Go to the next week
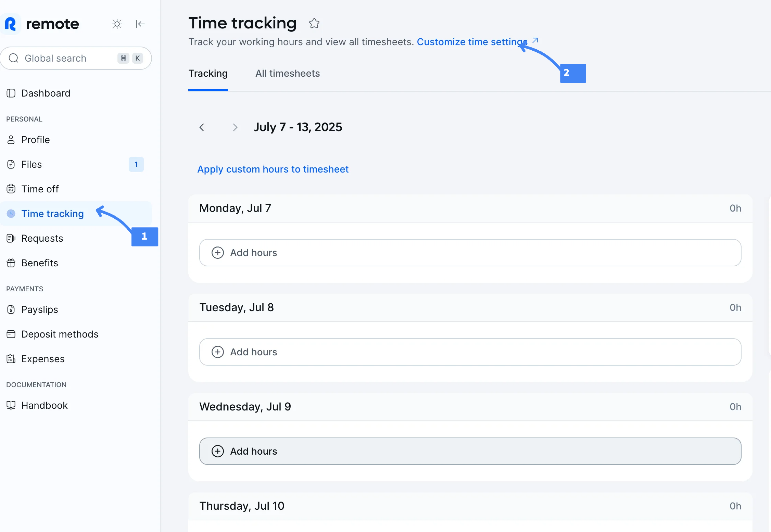The width and height of the screenshot is (771, 532). click(235, 127)
